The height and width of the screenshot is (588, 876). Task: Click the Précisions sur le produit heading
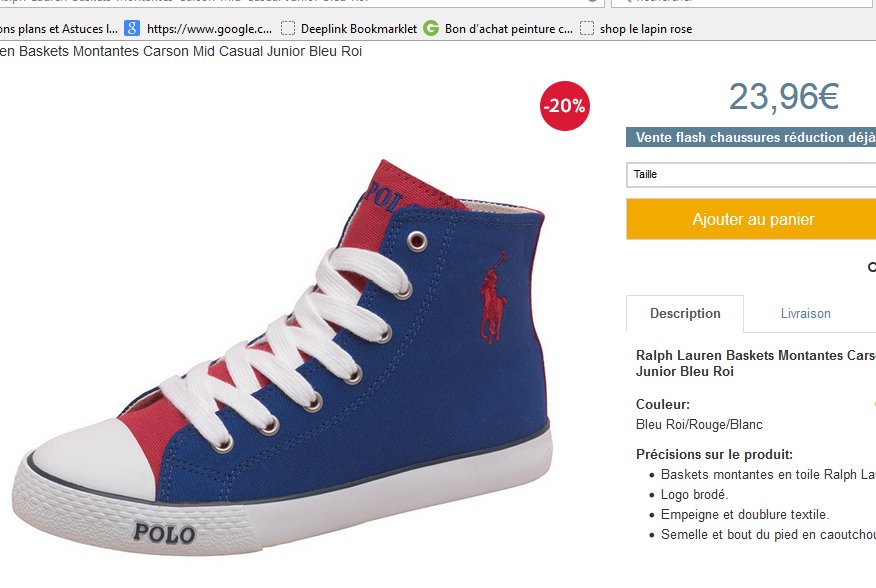714,454
